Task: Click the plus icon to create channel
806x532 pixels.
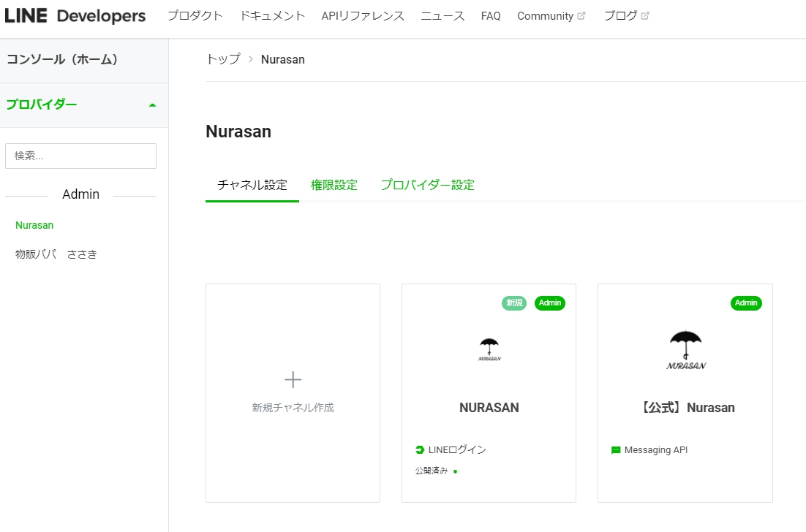Action: coord(293,379)
